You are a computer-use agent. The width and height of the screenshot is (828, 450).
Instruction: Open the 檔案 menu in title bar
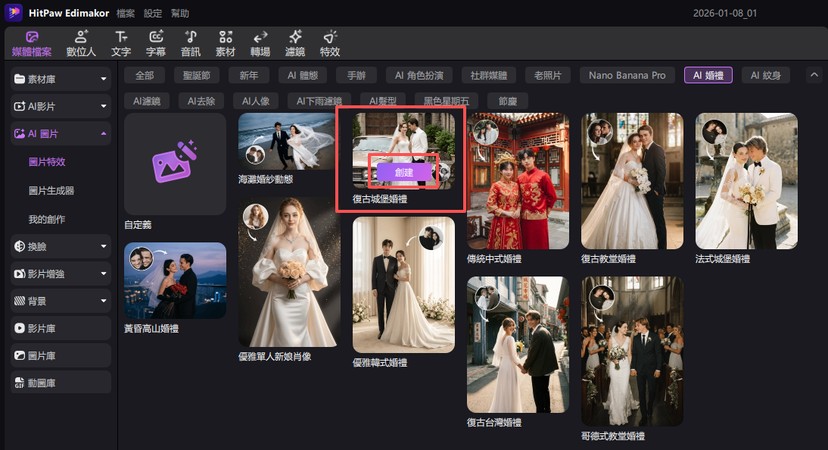pyautogui.click(x=125, y=13)
